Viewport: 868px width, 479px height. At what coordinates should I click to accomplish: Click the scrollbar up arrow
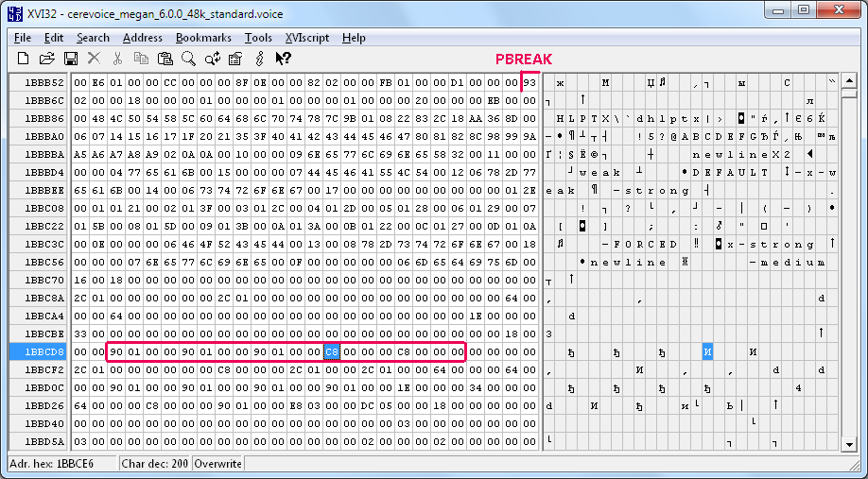tap(849, 81)
